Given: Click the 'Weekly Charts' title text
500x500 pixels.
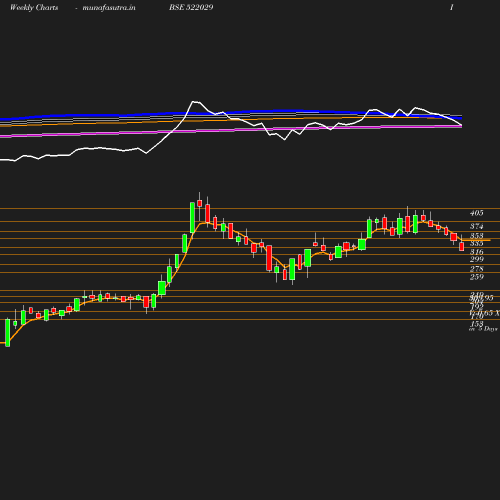Looking at the screenshot, I should 34,8.
